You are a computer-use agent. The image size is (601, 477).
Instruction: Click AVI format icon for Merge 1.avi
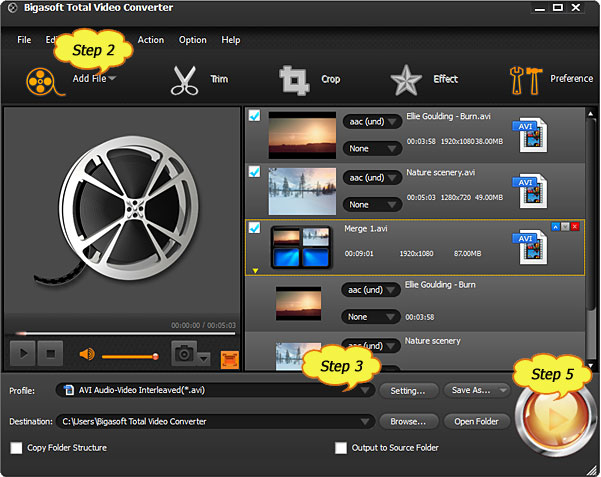pyautogui.click(x=531, y=247)
